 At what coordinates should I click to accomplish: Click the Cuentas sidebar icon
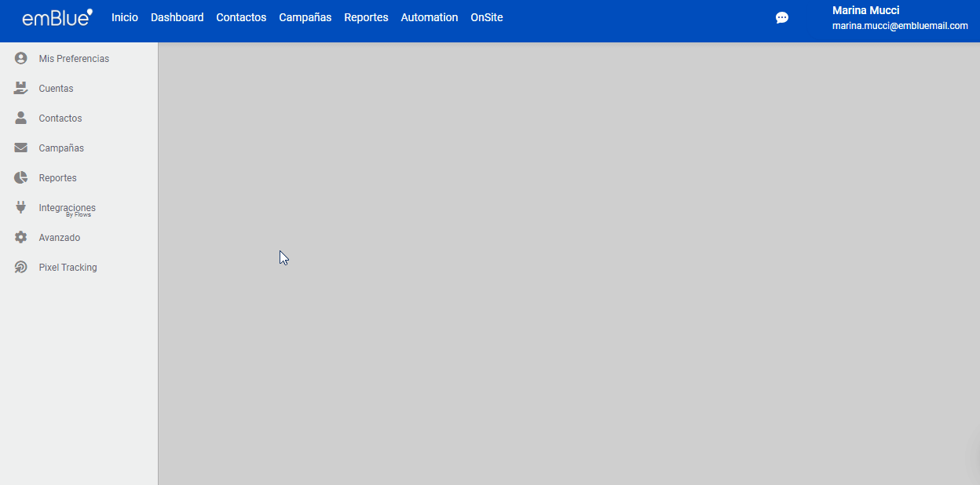click(21, 89)
